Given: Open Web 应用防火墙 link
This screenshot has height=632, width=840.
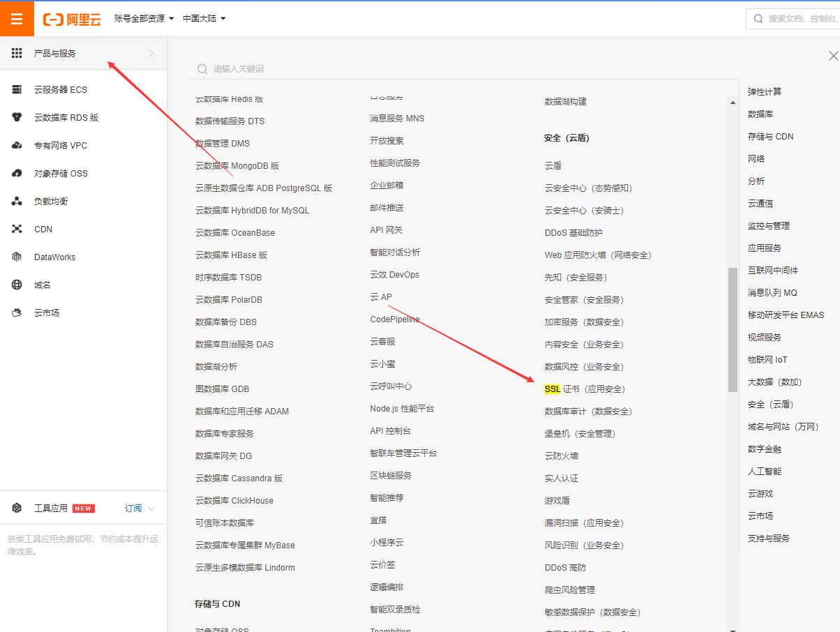Looking at the screenshot, I should (x=597, y=255).
